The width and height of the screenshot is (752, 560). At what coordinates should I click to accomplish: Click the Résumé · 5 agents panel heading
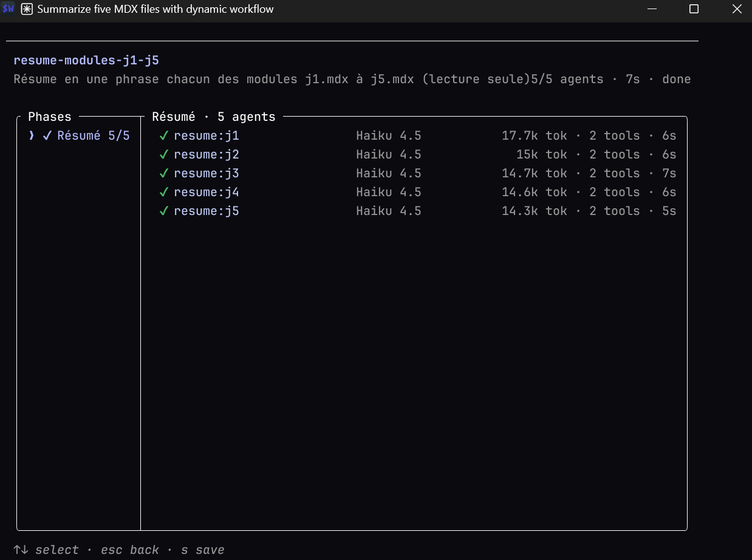point(214,117)
